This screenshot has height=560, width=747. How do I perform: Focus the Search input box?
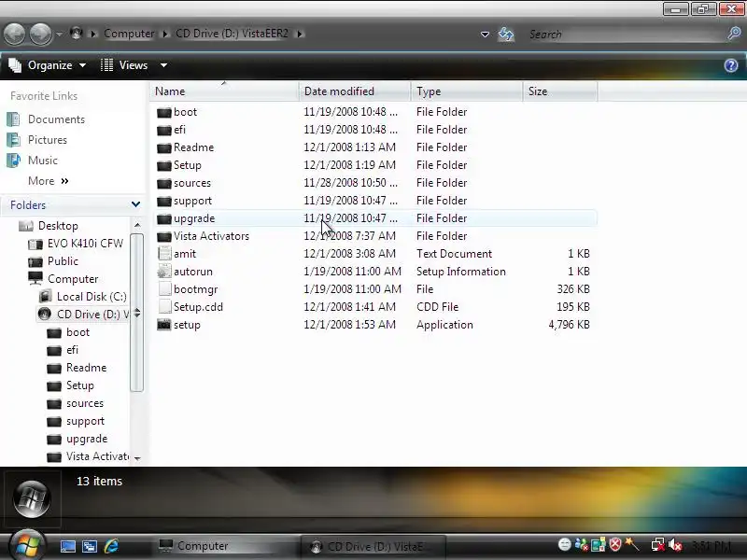pos(624,35)
